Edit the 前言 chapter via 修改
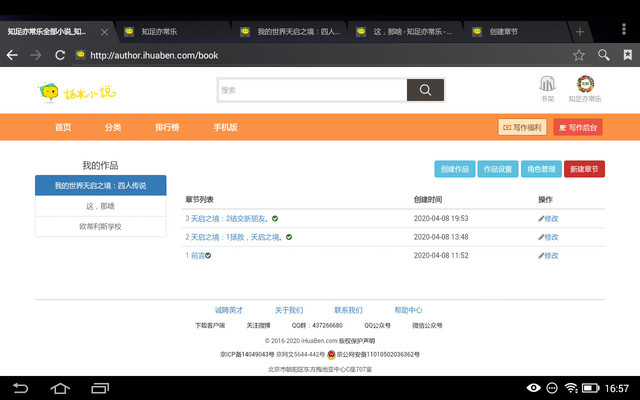 548,256
